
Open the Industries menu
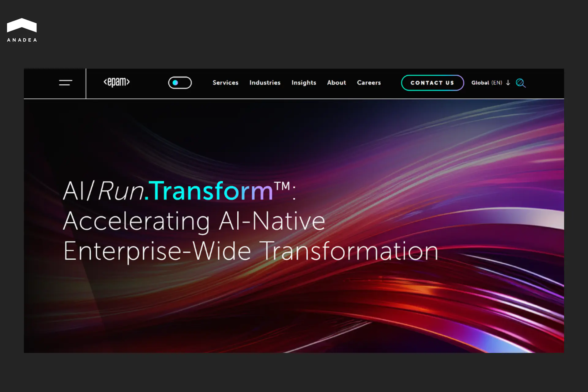(265, 83)
